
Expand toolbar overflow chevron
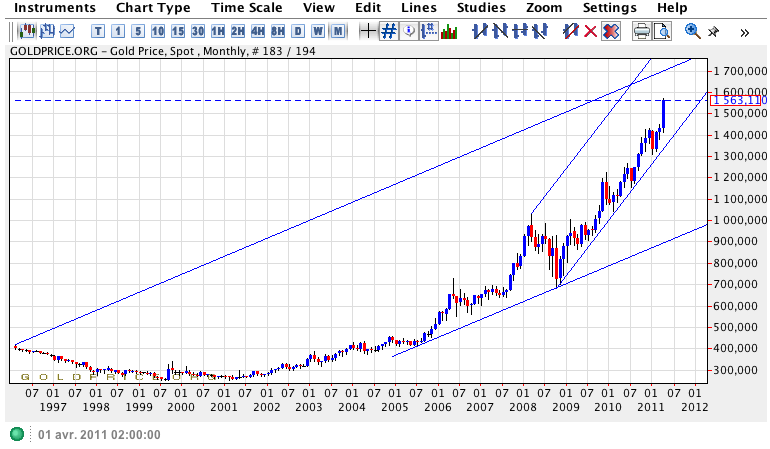click(x=745, y=31)
